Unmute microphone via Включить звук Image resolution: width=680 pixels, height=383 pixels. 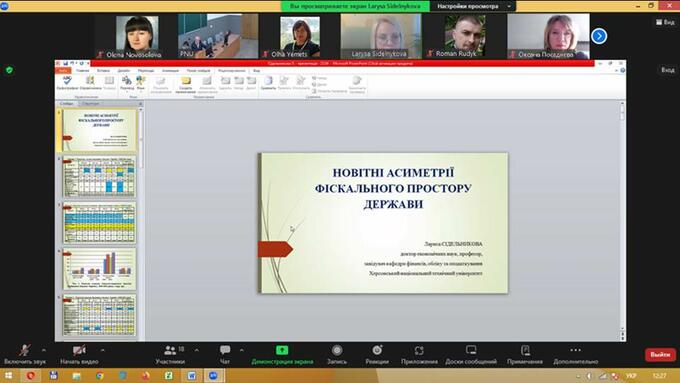pos(25,354)
